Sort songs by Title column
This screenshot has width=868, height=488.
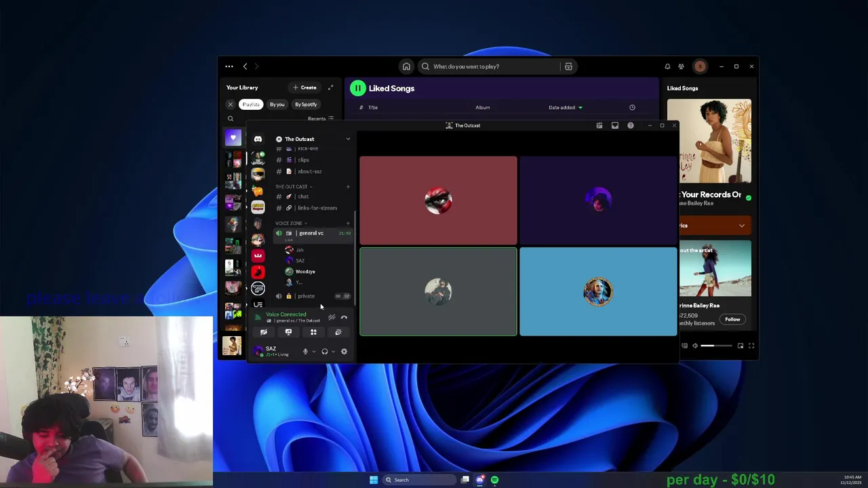[373, 107]
